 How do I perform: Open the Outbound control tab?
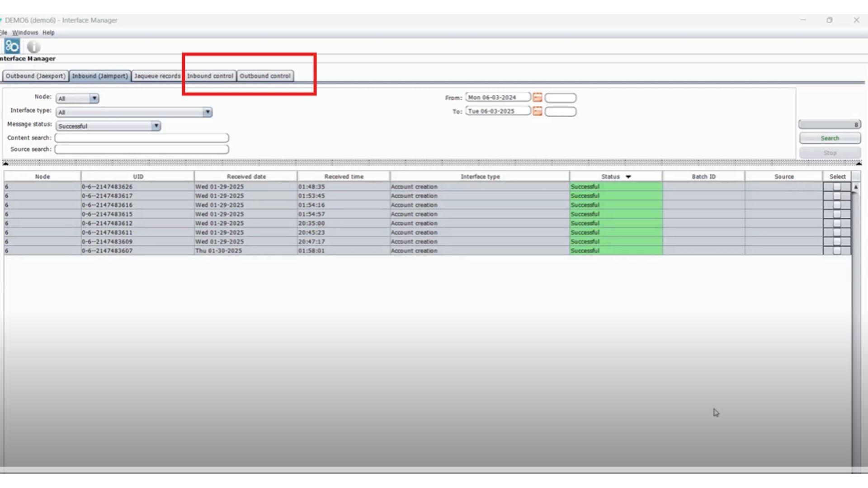(x=265, y=76)
